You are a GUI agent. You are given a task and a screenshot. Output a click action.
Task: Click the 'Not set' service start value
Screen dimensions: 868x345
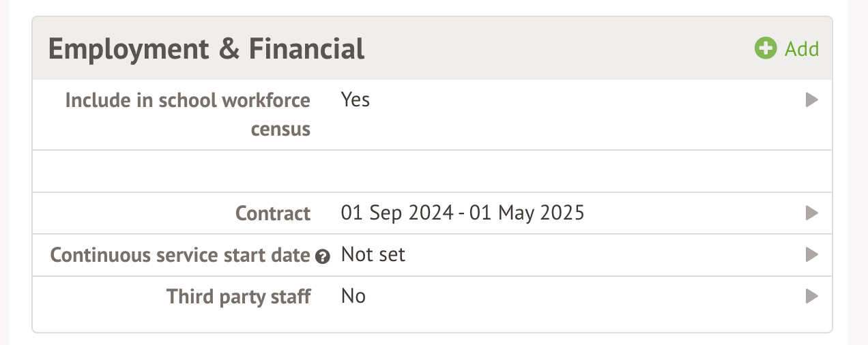coord(373,255)
